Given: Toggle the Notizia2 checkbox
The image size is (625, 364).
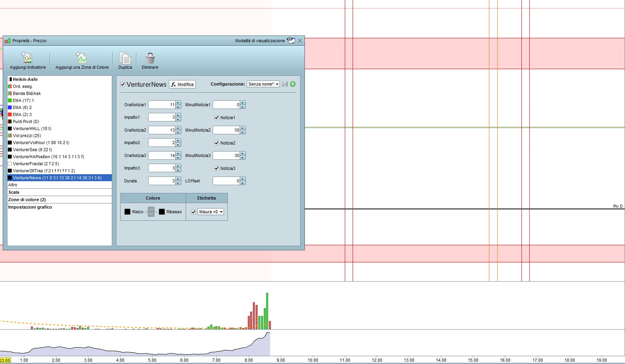Looking at the screenshot, I should tap(217, 143).
